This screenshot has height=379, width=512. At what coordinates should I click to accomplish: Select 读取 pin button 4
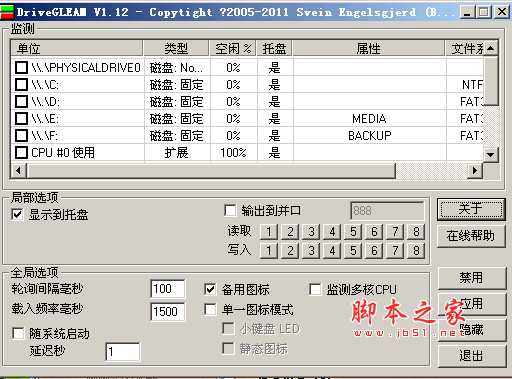tap(332, 231)
